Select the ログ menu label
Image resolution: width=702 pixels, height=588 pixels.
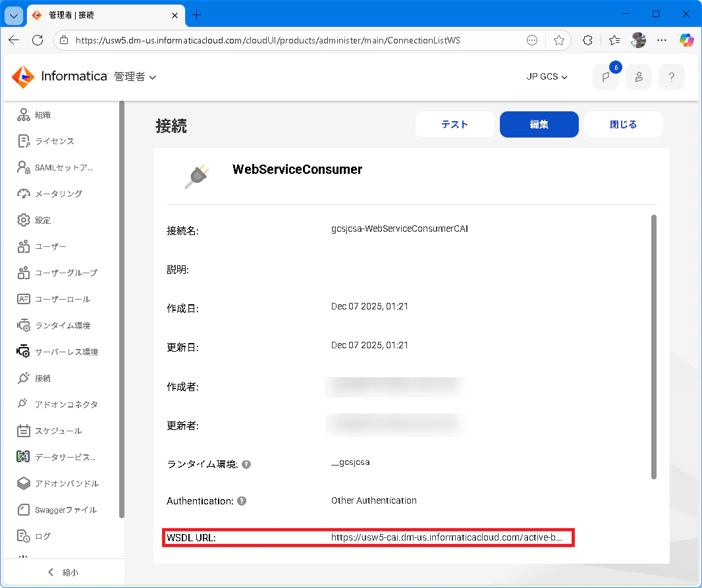(43, 537)
